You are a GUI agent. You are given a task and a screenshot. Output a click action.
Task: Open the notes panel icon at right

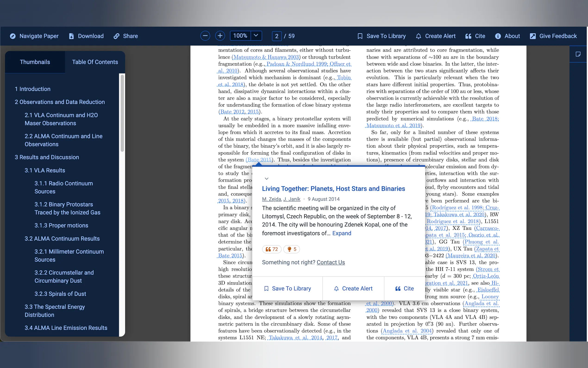(578, 54)
